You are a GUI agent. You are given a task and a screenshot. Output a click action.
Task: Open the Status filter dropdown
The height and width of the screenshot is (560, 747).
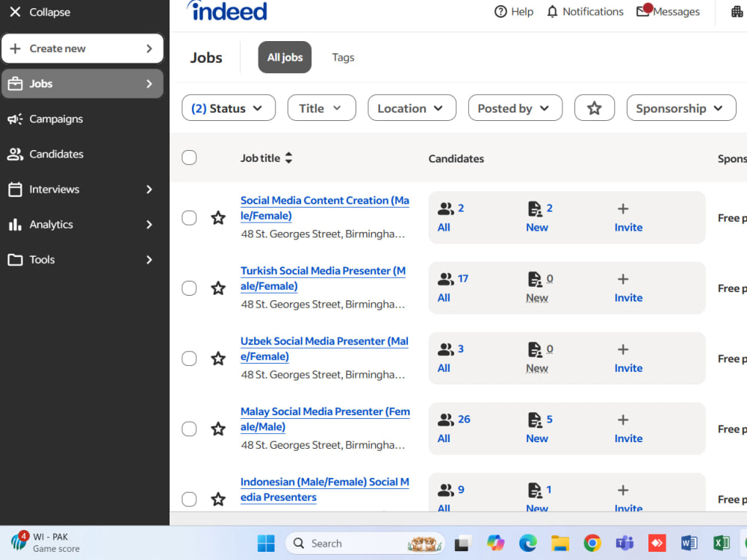pos(228,108)
